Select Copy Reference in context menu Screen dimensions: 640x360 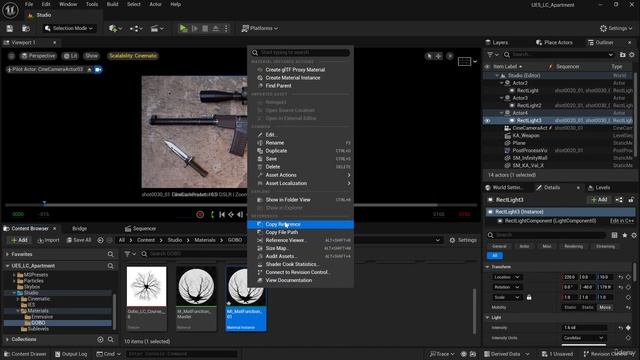tap(300, 224)
